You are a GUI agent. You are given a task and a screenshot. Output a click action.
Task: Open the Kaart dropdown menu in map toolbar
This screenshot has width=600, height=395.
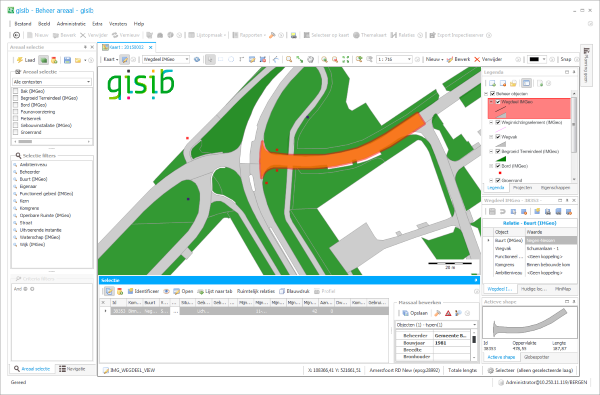click(x=111, y=59)
